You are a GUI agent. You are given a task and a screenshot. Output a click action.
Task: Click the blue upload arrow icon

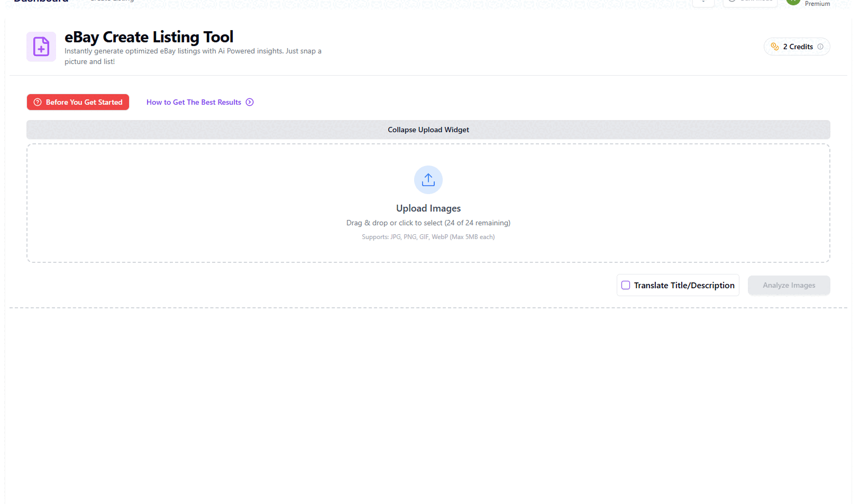[428, 180]
